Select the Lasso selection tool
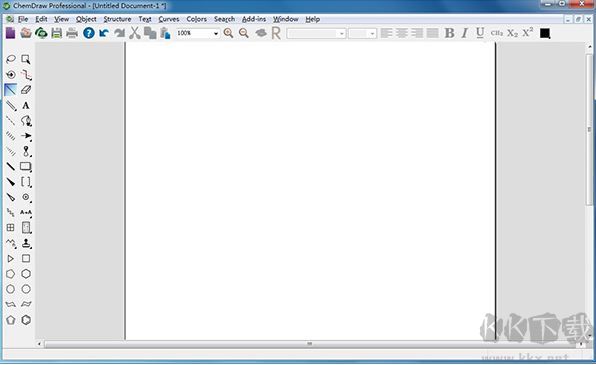Image resolution: width=596 pixels, height=365 pixels. tap(11, 59)
